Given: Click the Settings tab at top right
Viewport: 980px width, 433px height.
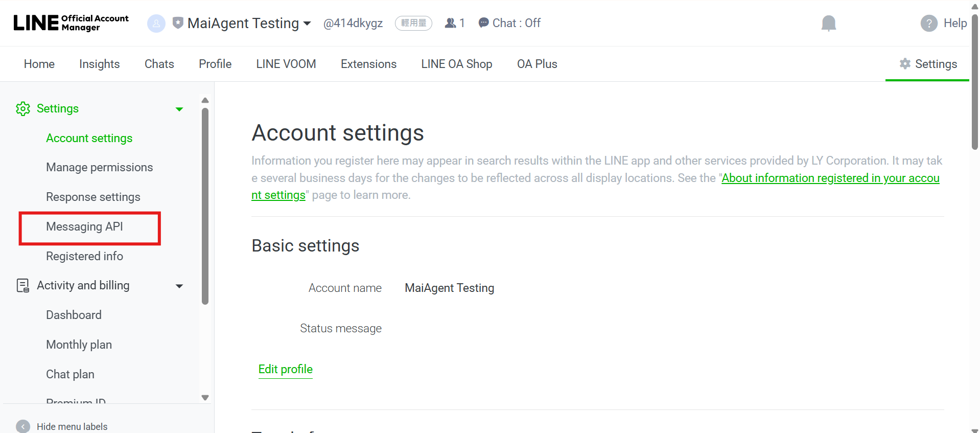Looking at the screenshot, I should point(928,64).
